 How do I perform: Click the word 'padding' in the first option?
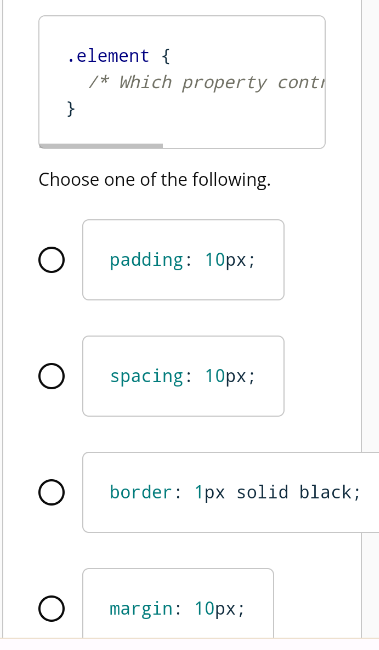[x=146, y=260]
